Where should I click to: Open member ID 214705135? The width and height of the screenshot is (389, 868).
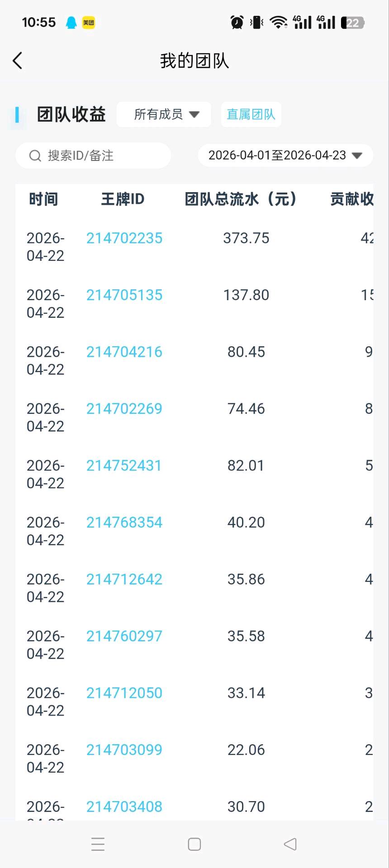124,295
